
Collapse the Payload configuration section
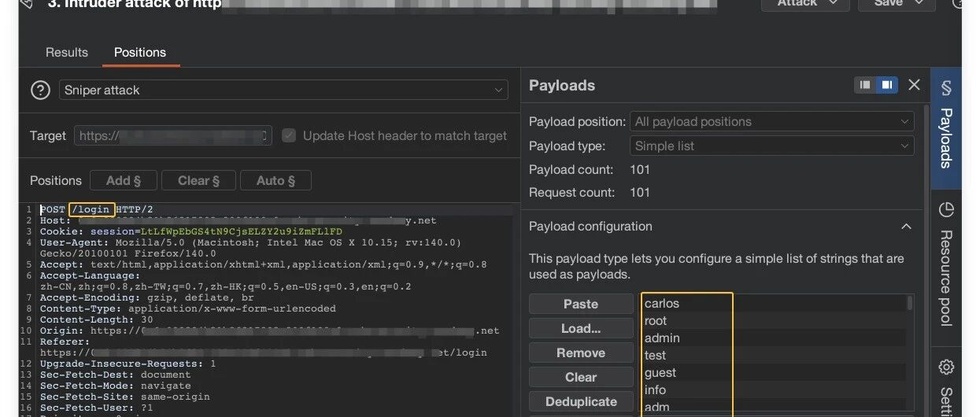click(x=906, y=227)
